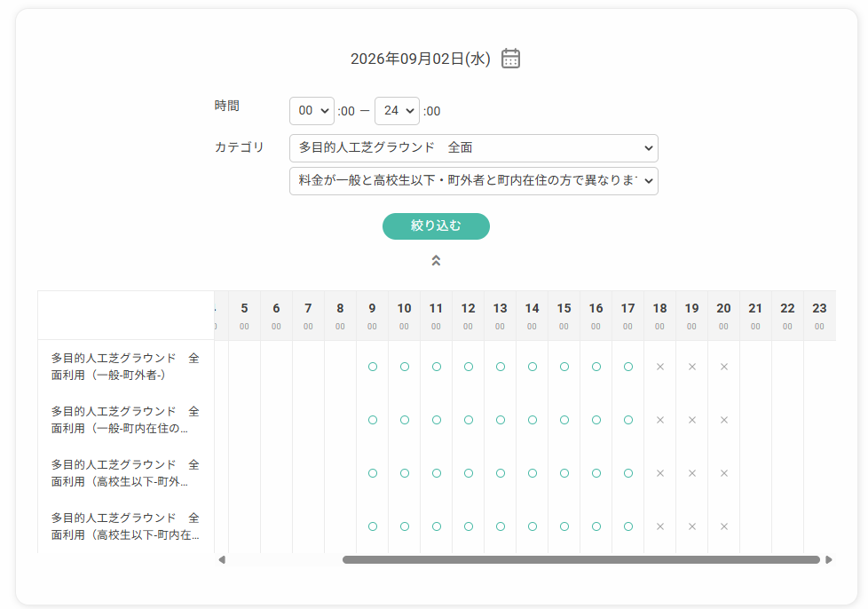Open the 料金が一般と高校生以下 sub-category dropdown
868x609 pixels.
(x=474, y=180)
